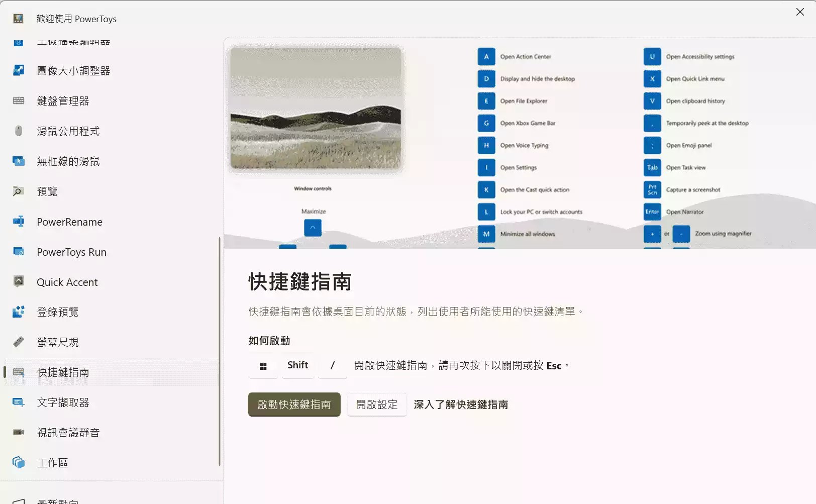Image resolution: width=816 pixels, height=504 pixels.
Task: Select 無框線的滑鼠 in the sidebar
Action: coord(111,161)
